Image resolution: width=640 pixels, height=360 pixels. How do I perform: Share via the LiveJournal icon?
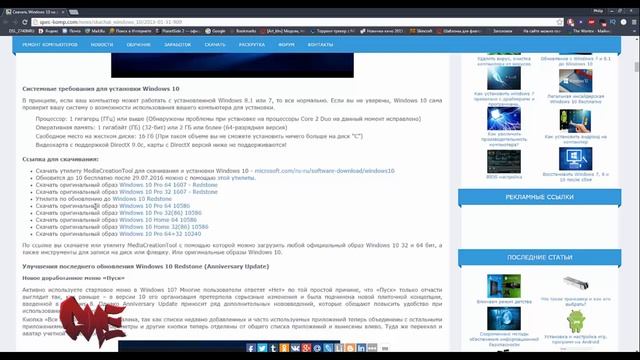(328, 348)
